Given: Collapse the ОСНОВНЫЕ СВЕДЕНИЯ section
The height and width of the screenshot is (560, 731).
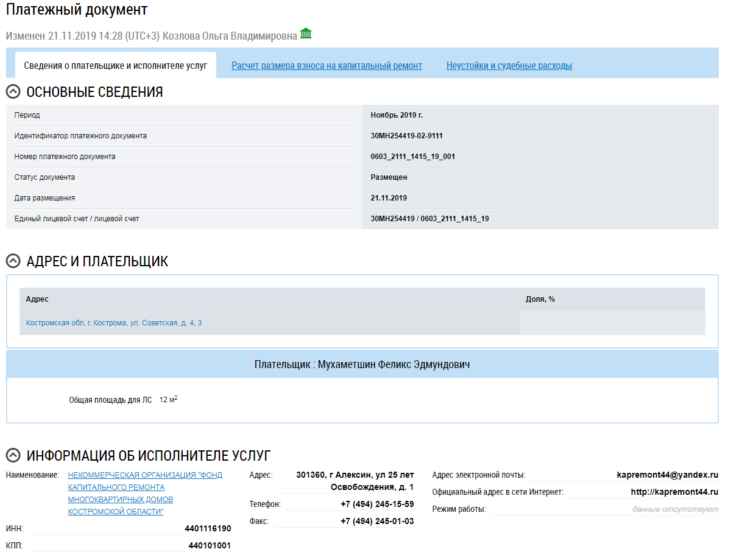Looking at the screenshot, I should coord(13,92).
